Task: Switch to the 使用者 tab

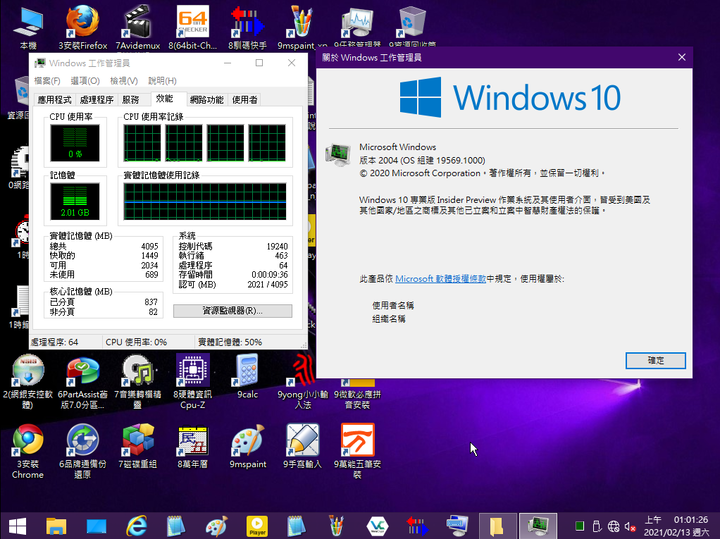Action: click(245, 100)
